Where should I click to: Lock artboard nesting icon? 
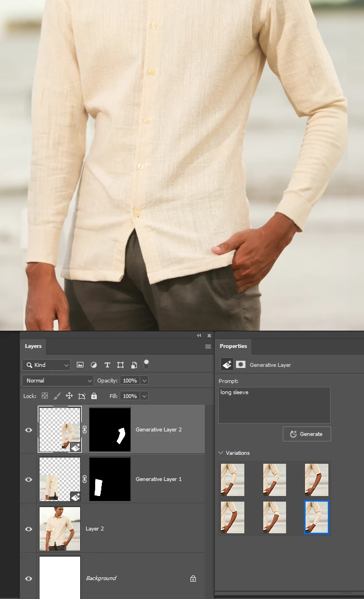(82, 396)
